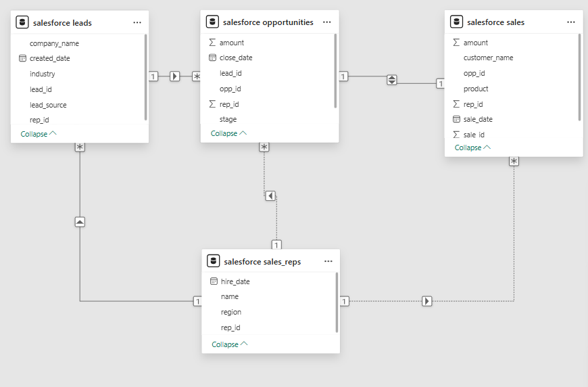The image size is (588, 387).
Task: Click the many (*) marker below salesforce sales
Action: [514, 161]
